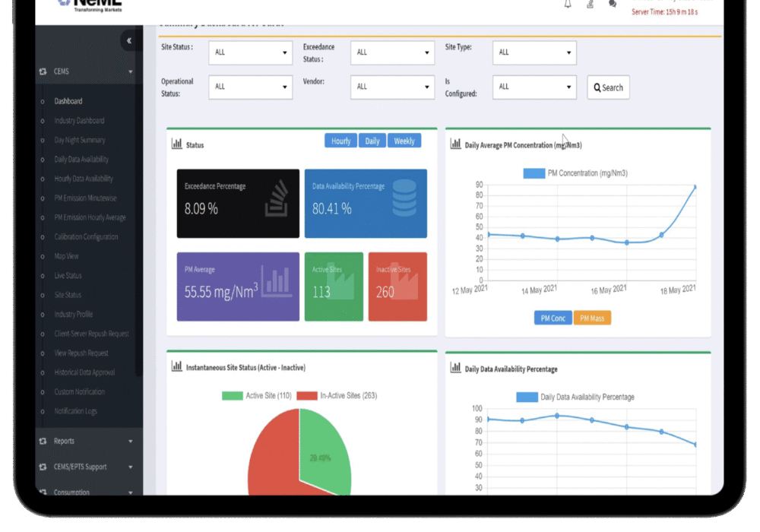This screenshot has height=532, width=760.
Task: Click the red Inactive Sites tile
Action: [x=397, y=287]
